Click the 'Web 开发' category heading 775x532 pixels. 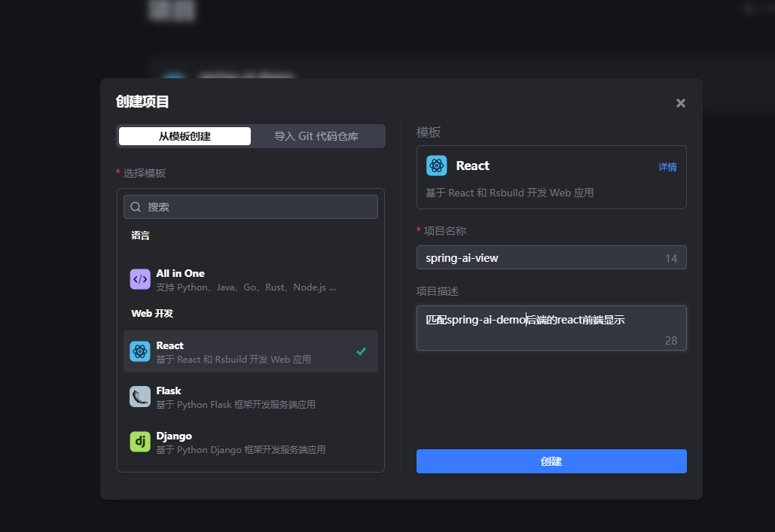click(x=152, y=314)
